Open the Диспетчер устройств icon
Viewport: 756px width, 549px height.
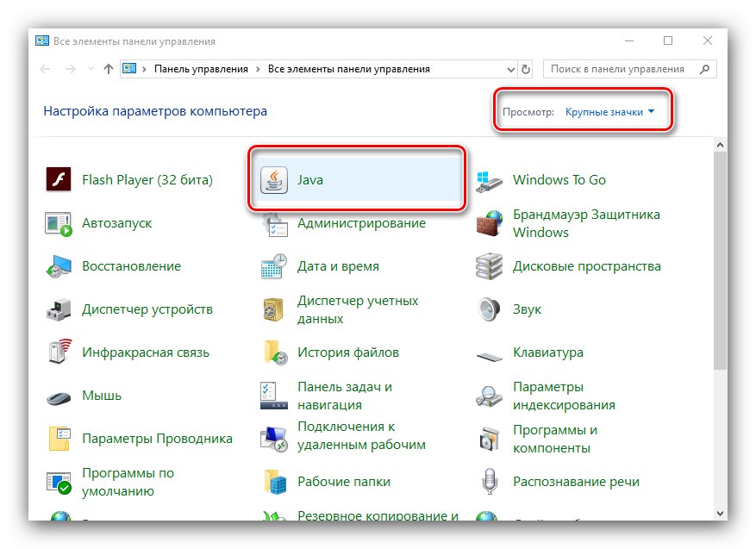click(59, 309)
